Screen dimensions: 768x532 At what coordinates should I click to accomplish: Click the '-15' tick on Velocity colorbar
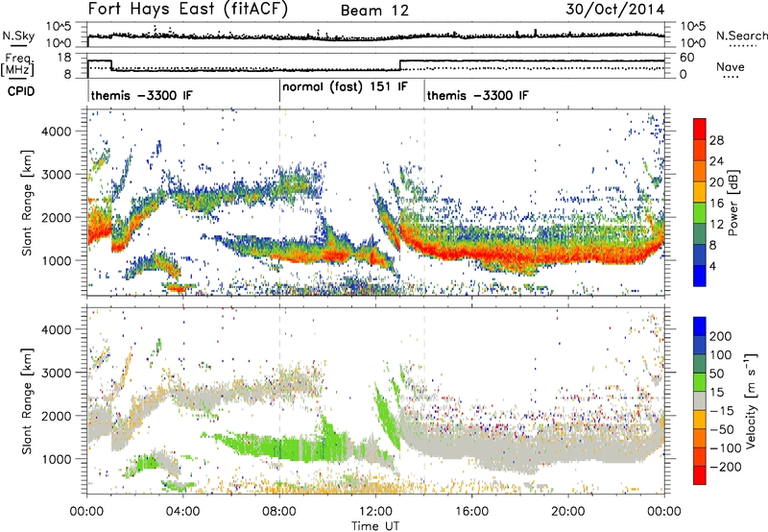pyautogui.click(x=722, y=411)
